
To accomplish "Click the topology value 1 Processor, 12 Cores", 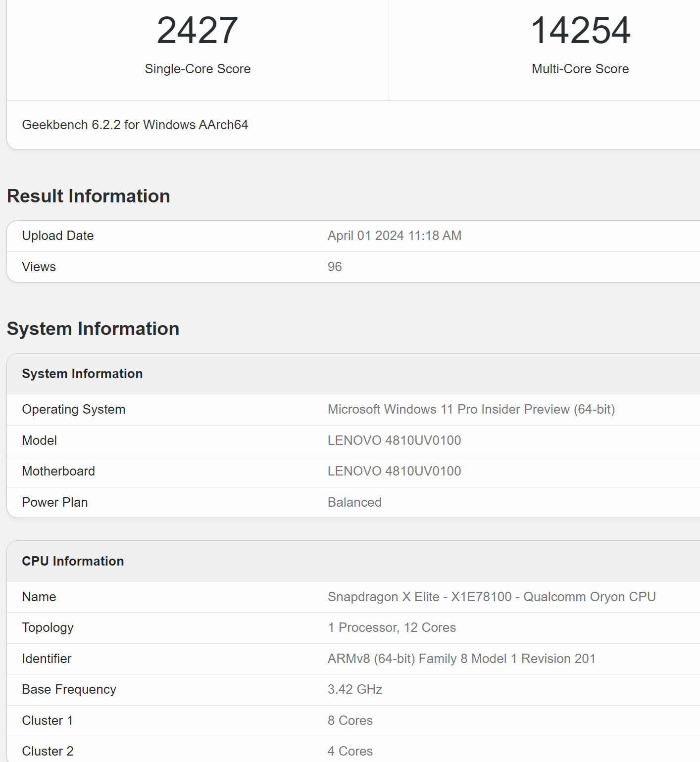I will coord(392,627).
